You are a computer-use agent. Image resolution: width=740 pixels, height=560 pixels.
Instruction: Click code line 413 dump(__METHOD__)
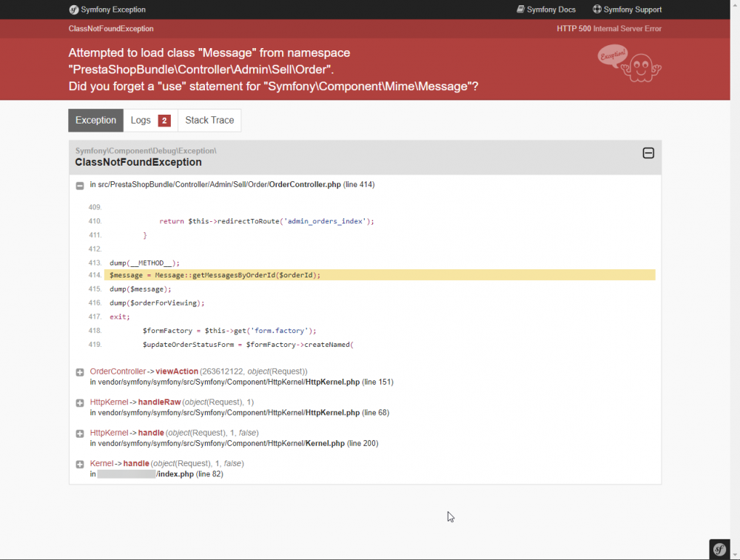[144, 263]
